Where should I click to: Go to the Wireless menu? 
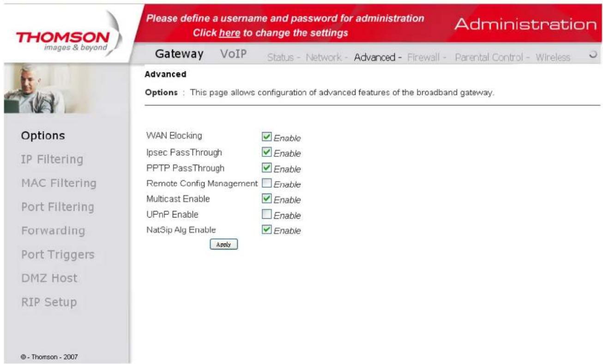(x=553, y=58)
